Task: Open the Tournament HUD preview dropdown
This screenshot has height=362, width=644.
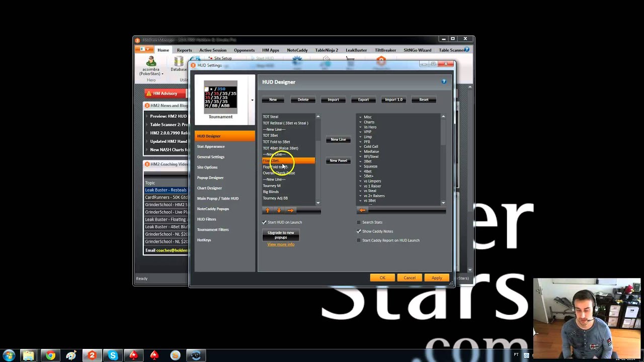Action: coord(252,100)
